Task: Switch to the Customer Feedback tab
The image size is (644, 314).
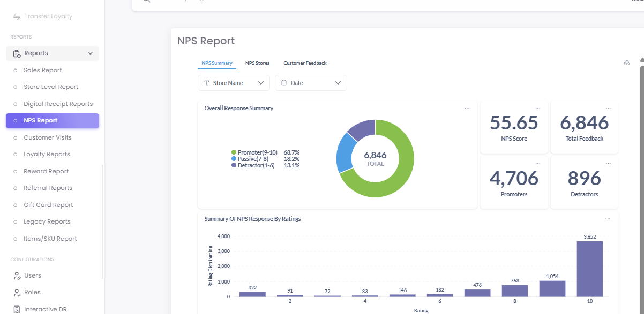Action: point(305,63)
